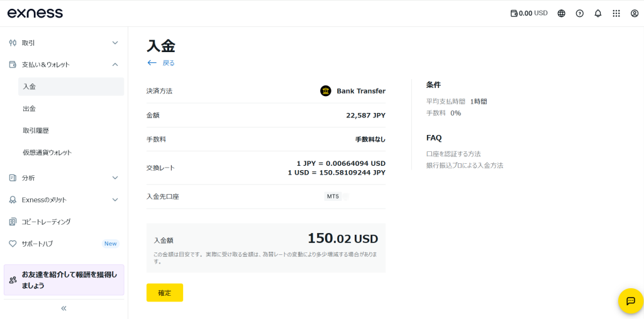Select 取引履歴 in the sidebar

[71, 131]
